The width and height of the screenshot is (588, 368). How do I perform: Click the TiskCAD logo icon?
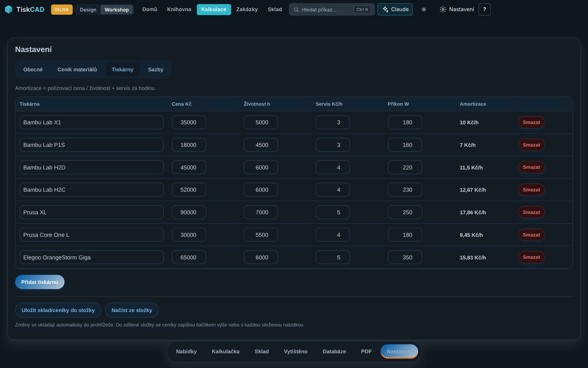[8, 10]
